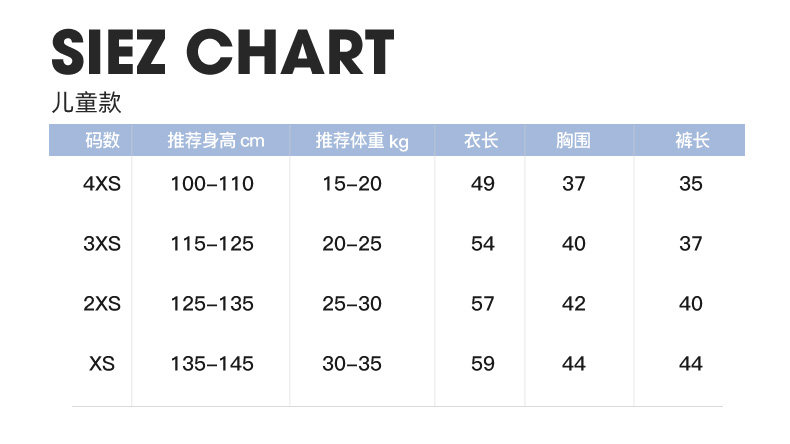Click the 49 garment length value
This screenshot has height=444, width=790.
483,184
